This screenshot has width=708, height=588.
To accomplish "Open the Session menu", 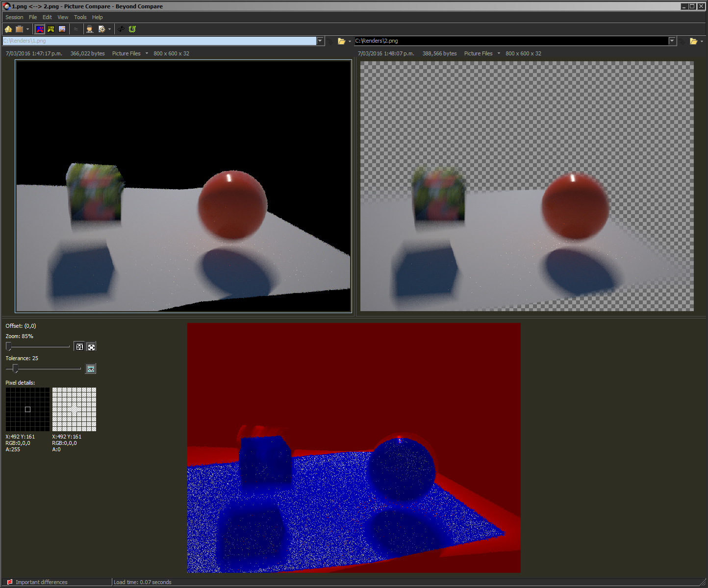I will click(14, 17).
